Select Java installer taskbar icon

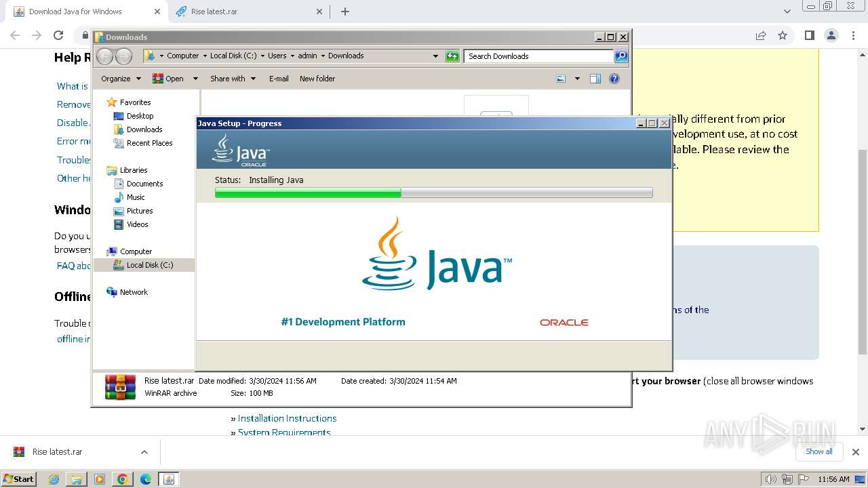click(169, 479)
